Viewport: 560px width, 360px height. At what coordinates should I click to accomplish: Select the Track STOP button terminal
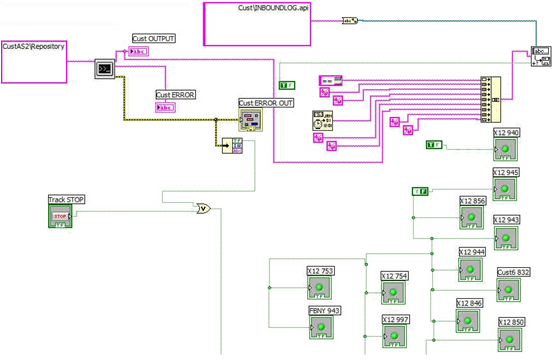(x=60, y=216)
